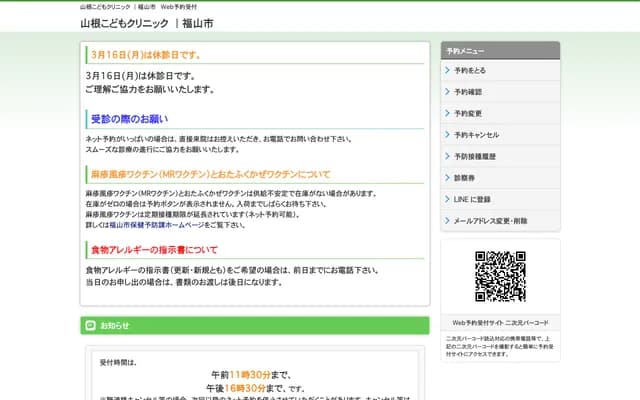Click お知らせ green section header
Image resolution: width=640 pixels, height=400 pixels.
click(255, 325)
